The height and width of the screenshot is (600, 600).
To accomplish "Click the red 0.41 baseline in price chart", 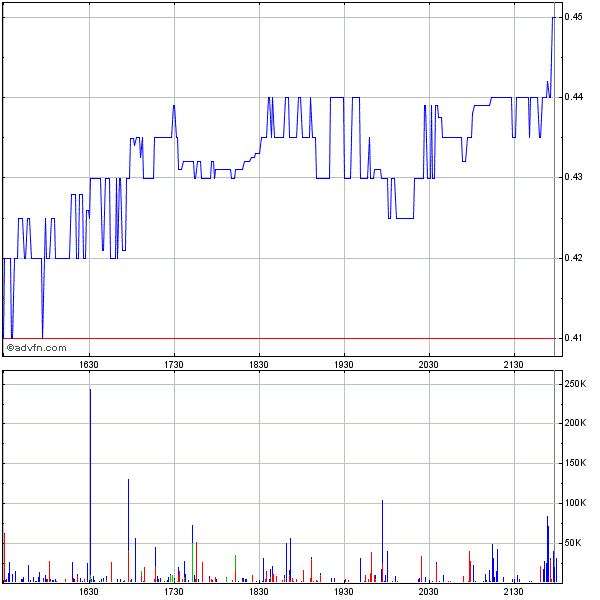I will tap(279, 338).
